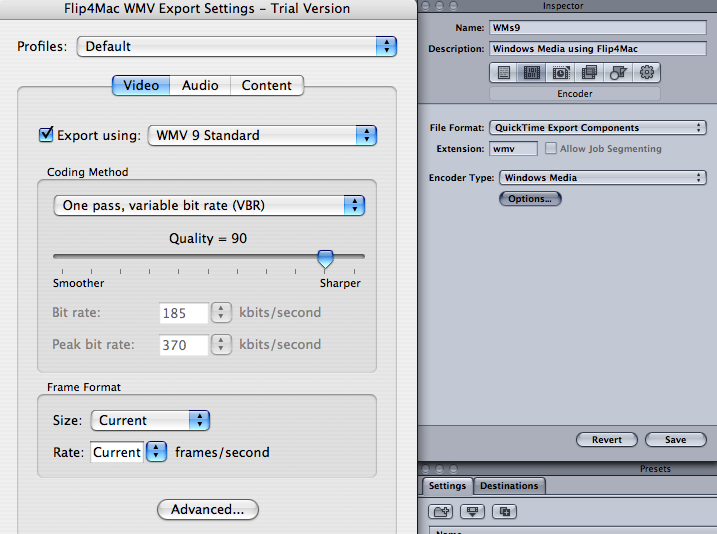This screenshot has height=534, width=717.
Task: Click the Advanced... button
Action: coord(208,509)
